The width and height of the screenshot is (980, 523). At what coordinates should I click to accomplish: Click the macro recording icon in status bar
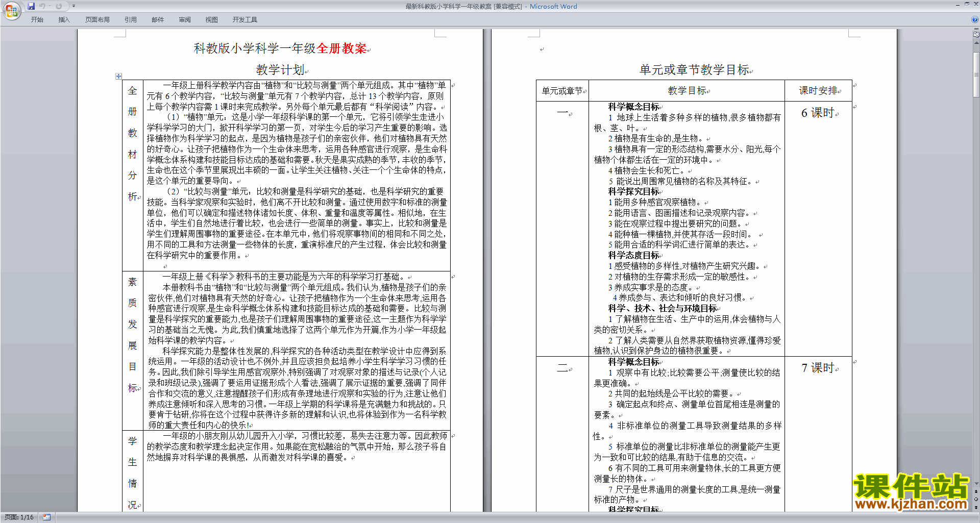pyautogui.click(x=47, y=517)
